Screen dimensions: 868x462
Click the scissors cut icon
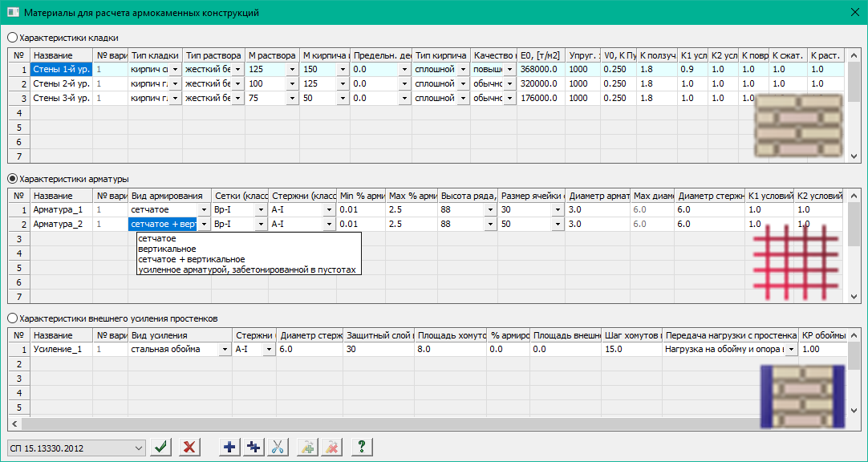point(278,447)
